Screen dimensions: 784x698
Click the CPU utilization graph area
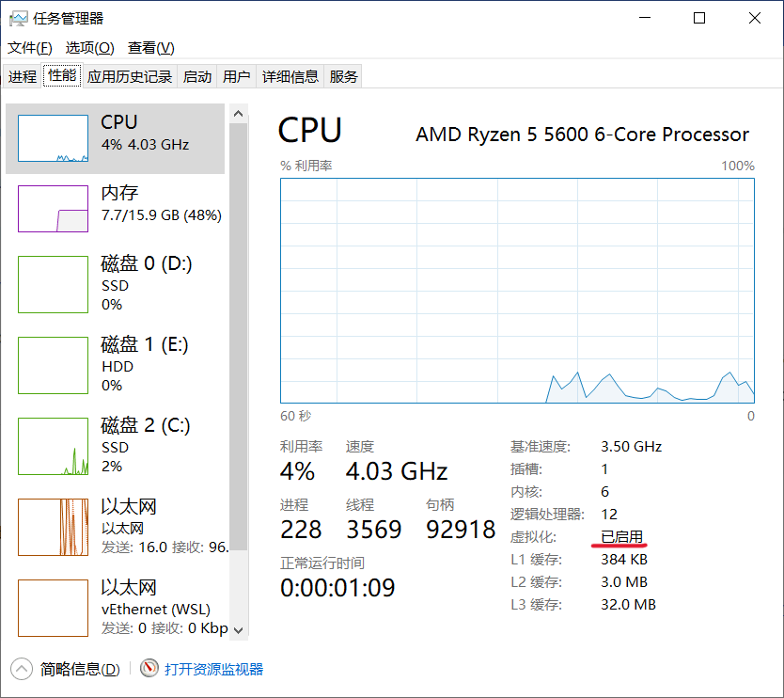pyautogui.click(x=517, y=291)
